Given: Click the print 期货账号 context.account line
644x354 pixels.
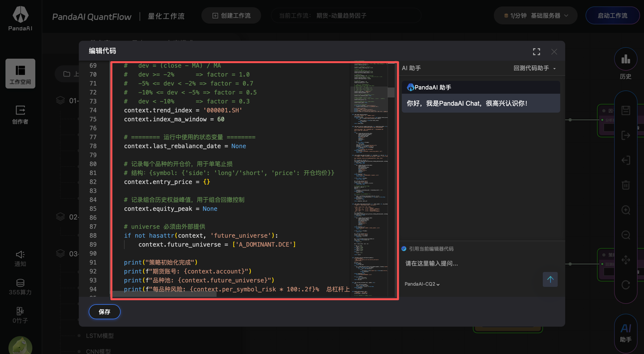Looking at the screenshot, I should coord(188,271).
